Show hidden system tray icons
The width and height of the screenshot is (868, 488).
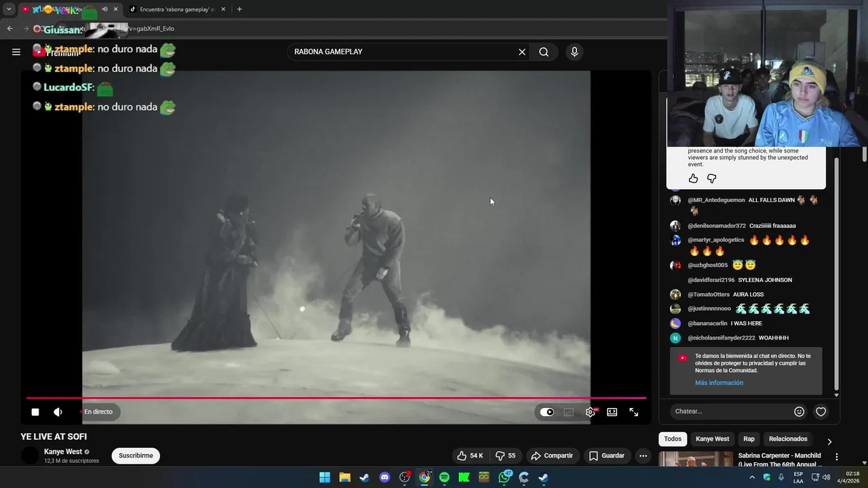point(752,477)
